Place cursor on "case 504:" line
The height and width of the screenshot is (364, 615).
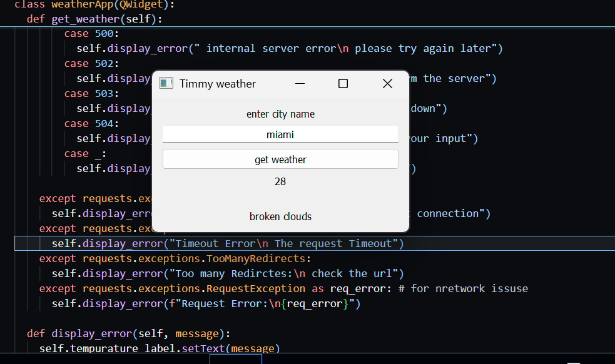(91, 124)
